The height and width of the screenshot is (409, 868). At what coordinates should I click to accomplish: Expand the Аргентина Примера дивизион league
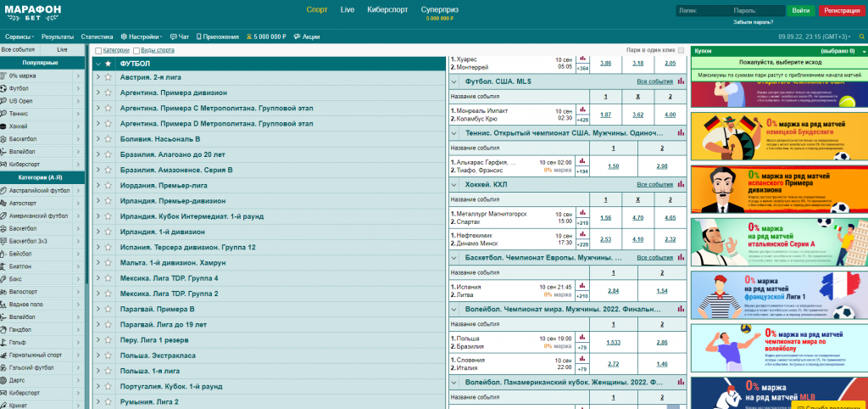click(x=97, y=93)
